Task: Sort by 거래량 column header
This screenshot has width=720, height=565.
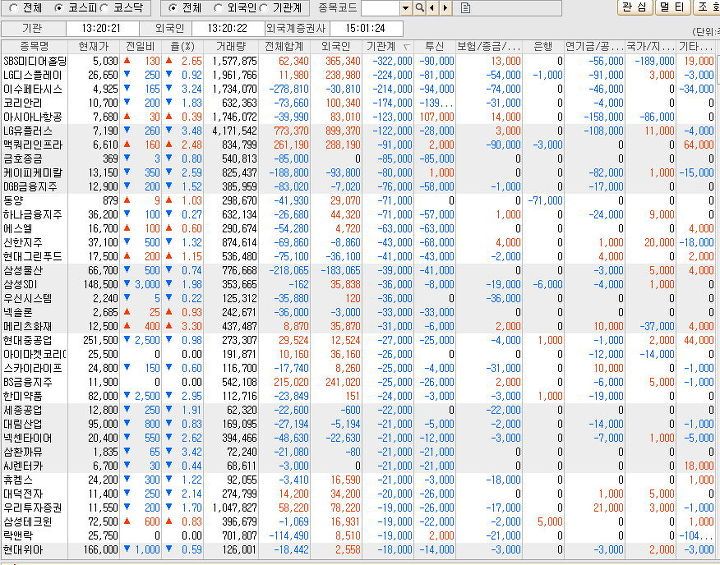Action: coord(231,46)
